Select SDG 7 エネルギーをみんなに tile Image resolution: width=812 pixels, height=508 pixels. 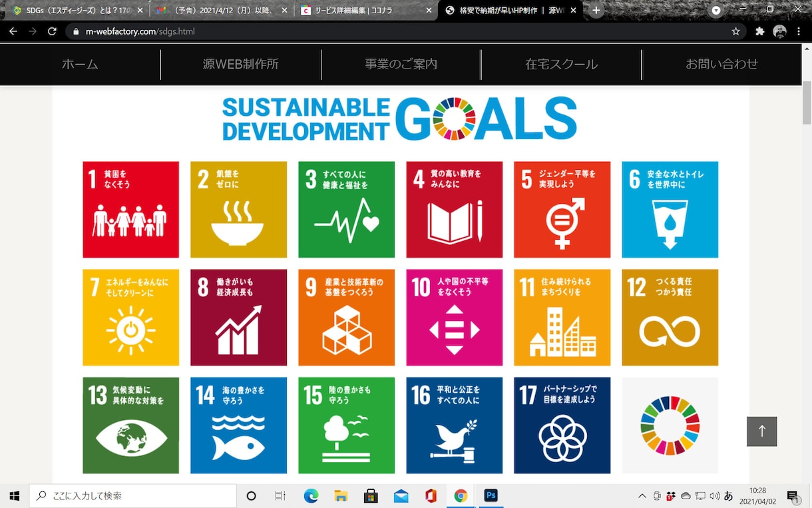click(131, 318)
